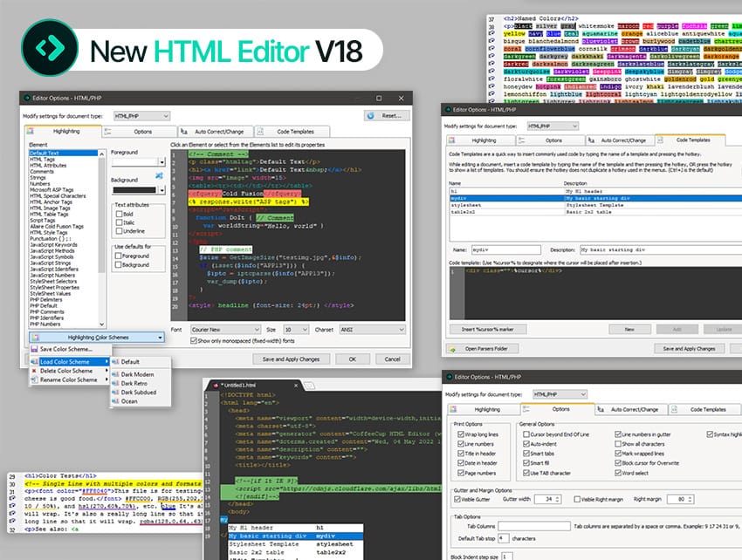This screenshot has height=560, width=742.
Task: Click the foreground/background swap arrows icon
Action: click(x=159, y=175)
